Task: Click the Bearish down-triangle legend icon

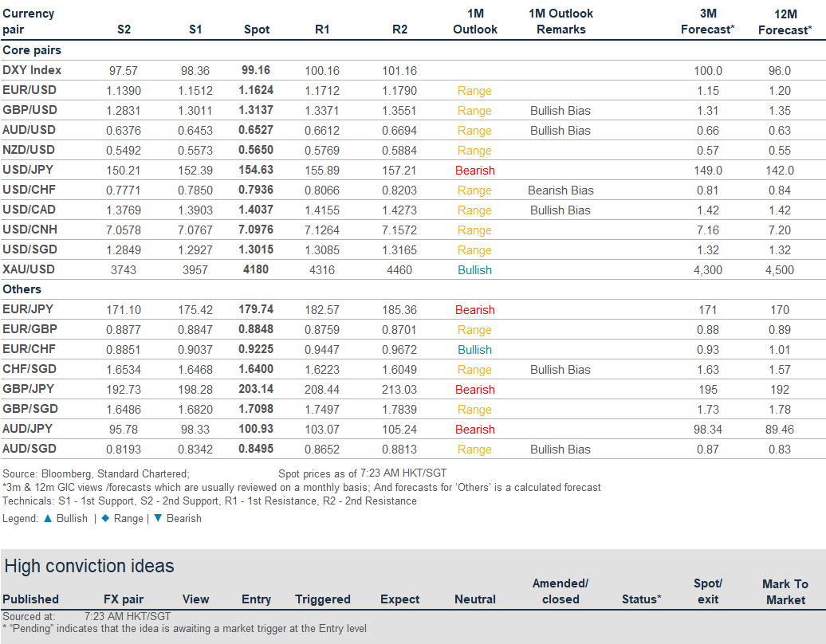Action: point(157,518)
